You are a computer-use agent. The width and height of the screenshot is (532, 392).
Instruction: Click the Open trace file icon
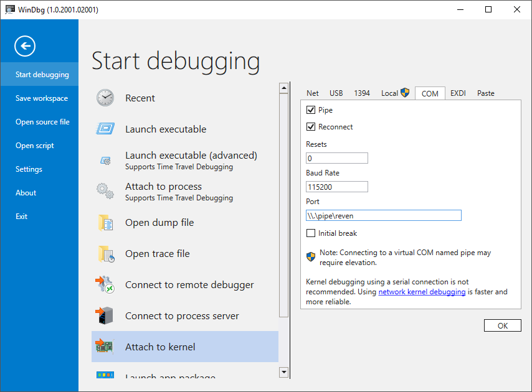(105, 253)
